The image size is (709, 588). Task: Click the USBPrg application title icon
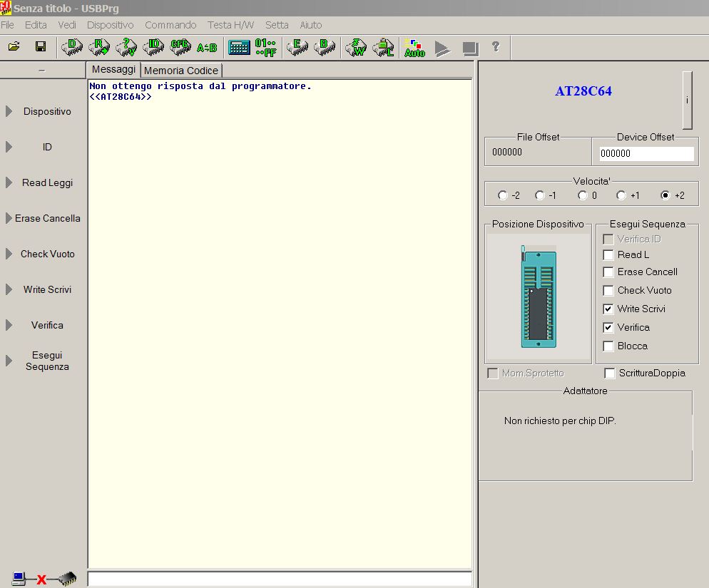point(6,8)
